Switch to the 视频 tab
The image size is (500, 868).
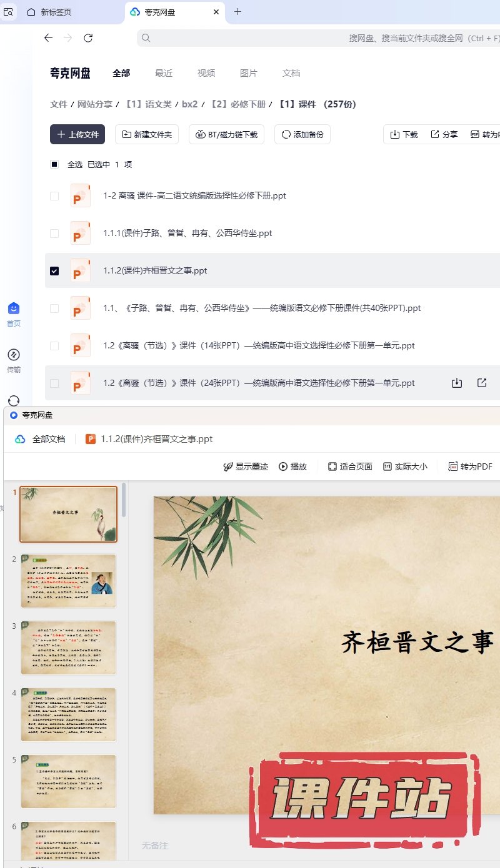click(206, 73)
